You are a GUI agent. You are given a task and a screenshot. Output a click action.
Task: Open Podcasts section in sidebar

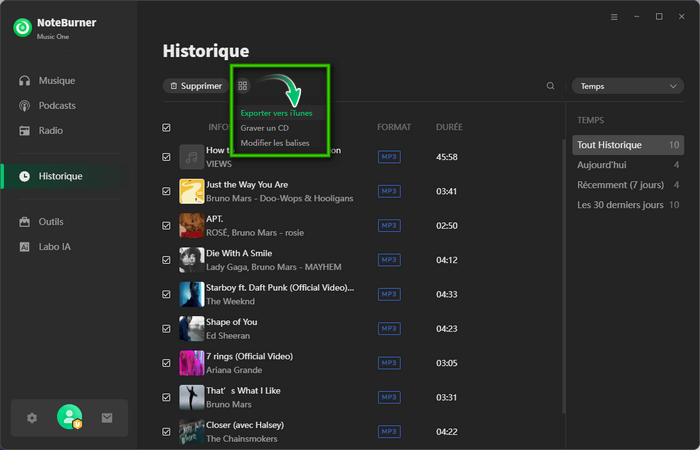(57, 105)
